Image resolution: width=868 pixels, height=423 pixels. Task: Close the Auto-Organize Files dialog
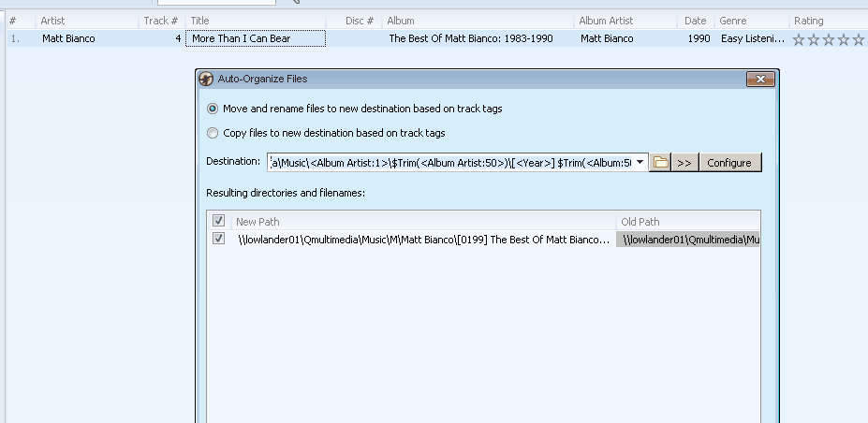click(760, 80)
